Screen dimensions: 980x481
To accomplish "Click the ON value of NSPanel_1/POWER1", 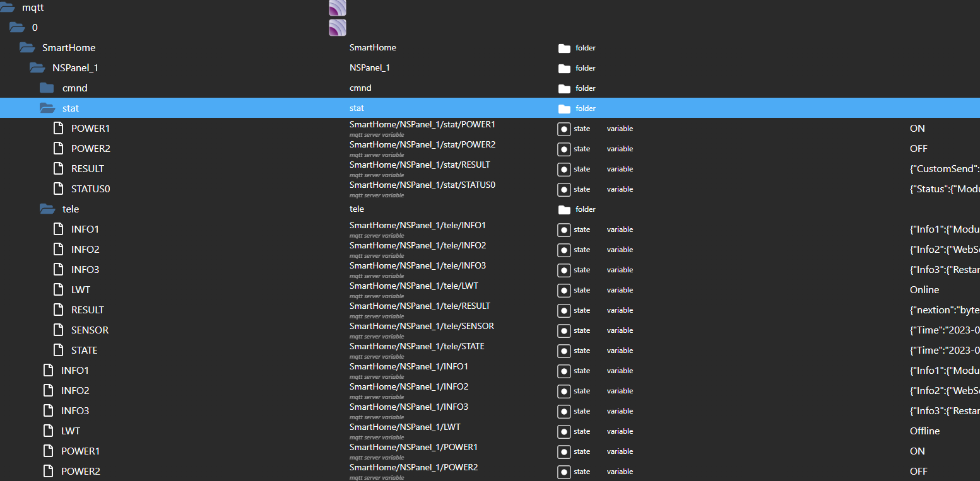I will click(x=918, y=451).
